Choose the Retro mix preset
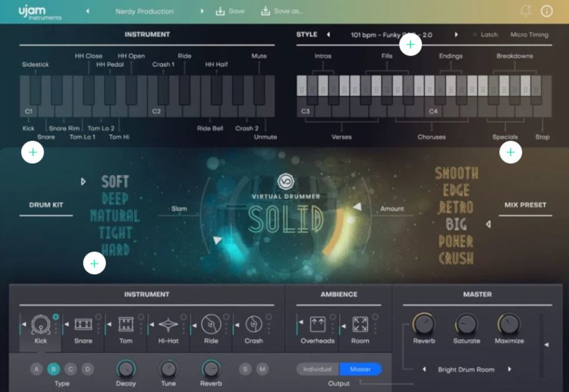Viewport: 569px width, 392px height. point(456,207)
